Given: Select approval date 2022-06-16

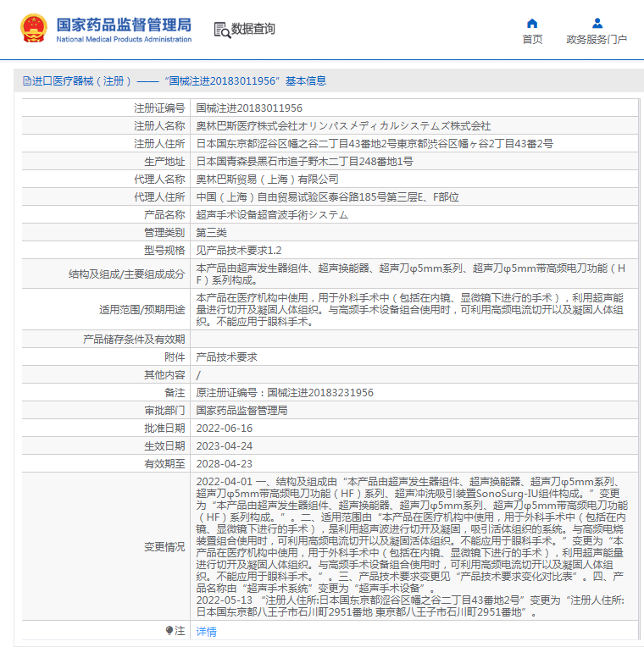Looking at the screenshot, I should click(x=225, y=429).
